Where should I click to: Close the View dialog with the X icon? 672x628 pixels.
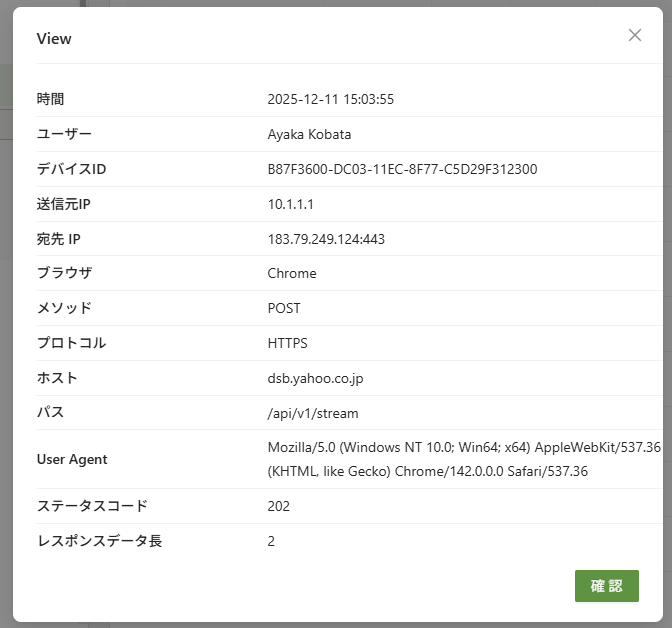tap(634, 35)
